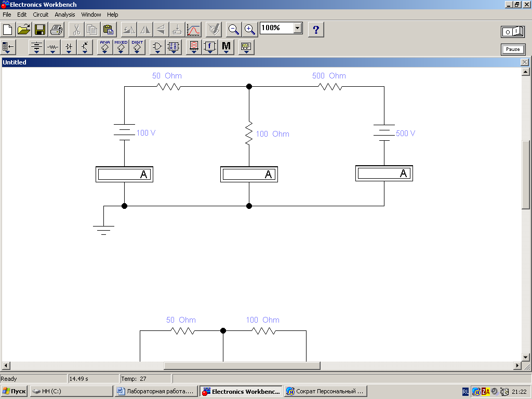Click the horizontal scrollbar thumb
Image resolution: width=532 pixels, height=399 pixels.
point(242,366)
